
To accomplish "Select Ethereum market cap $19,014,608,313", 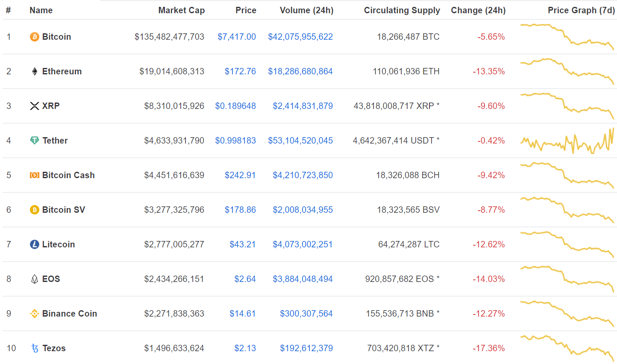I will pyautogui.click(x=172, y=71).
